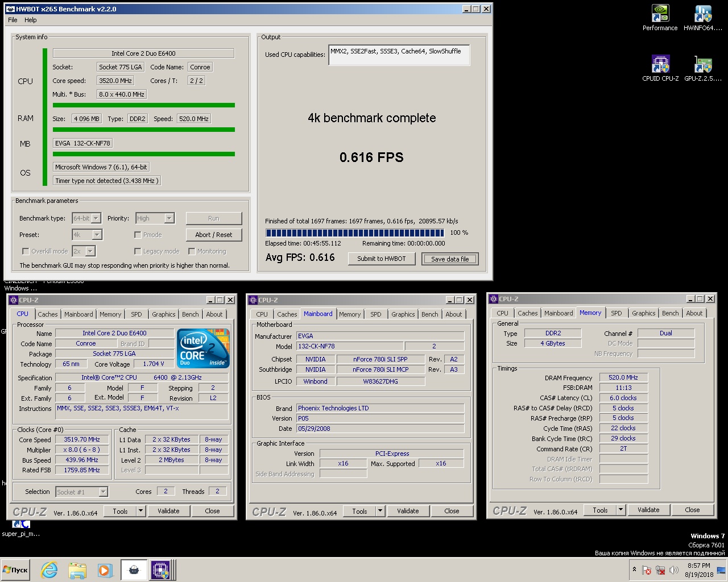Click Close in Memory window

[692, 510]
